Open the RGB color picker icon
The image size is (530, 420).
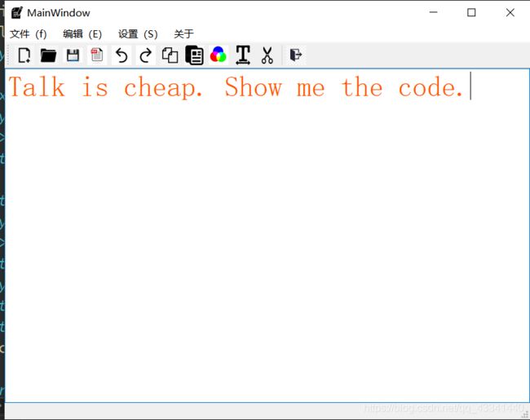pos(219,55)
